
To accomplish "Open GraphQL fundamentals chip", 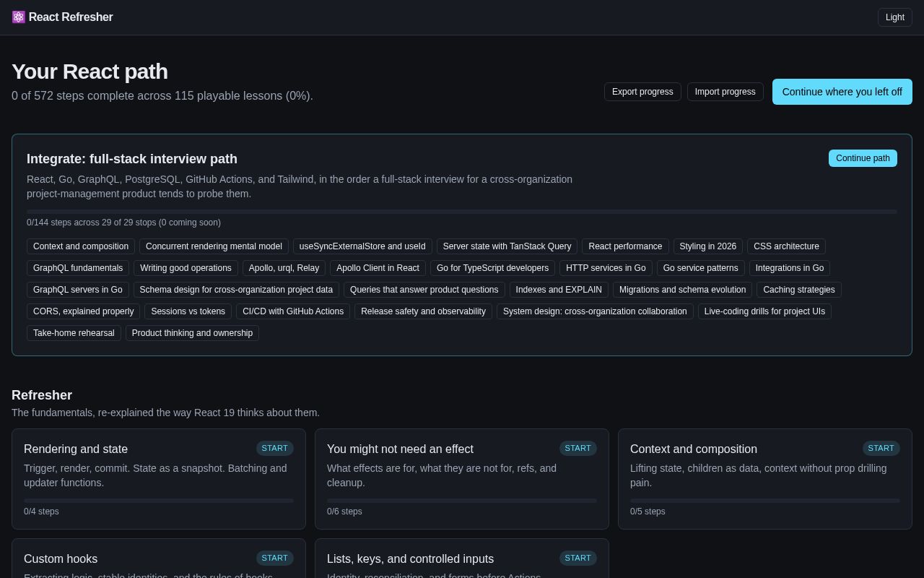I will (78, 268).
